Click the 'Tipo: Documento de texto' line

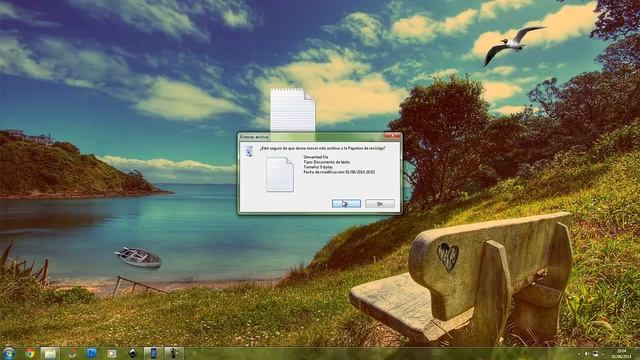click(327, 162)
